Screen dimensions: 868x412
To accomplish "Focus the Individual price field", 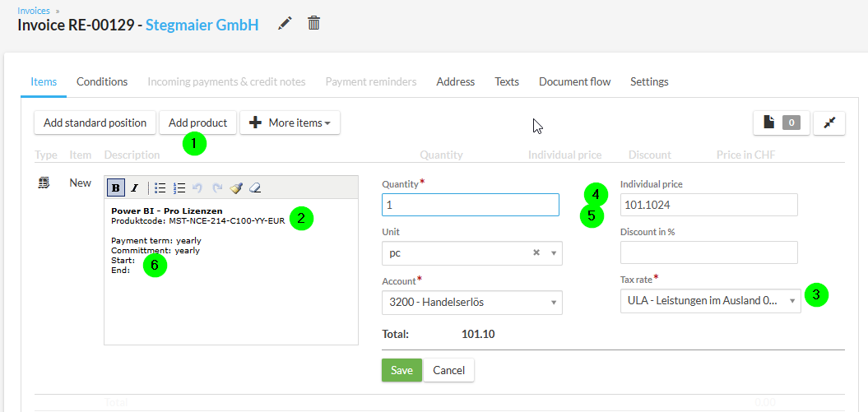I will [x=709, y=205].
